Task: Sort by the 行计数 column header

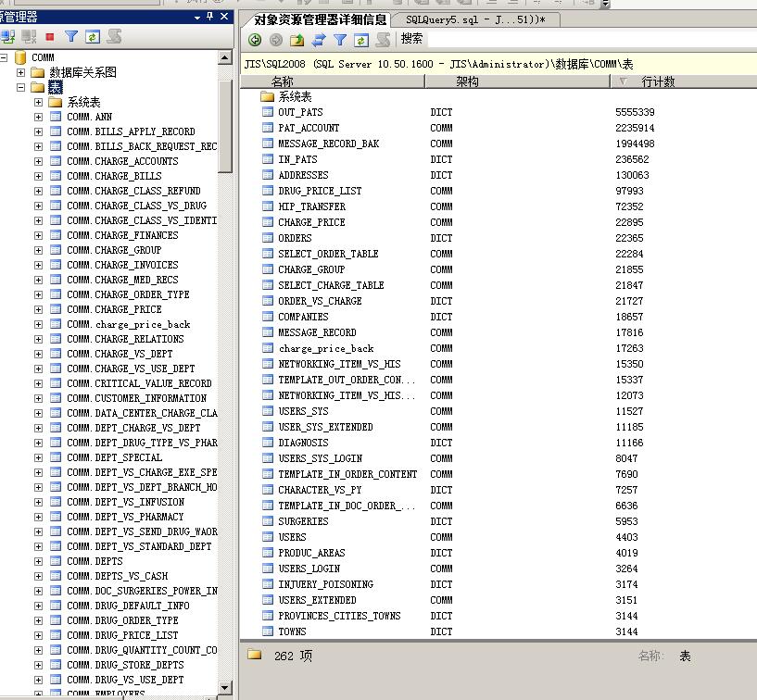Action: 684,81
